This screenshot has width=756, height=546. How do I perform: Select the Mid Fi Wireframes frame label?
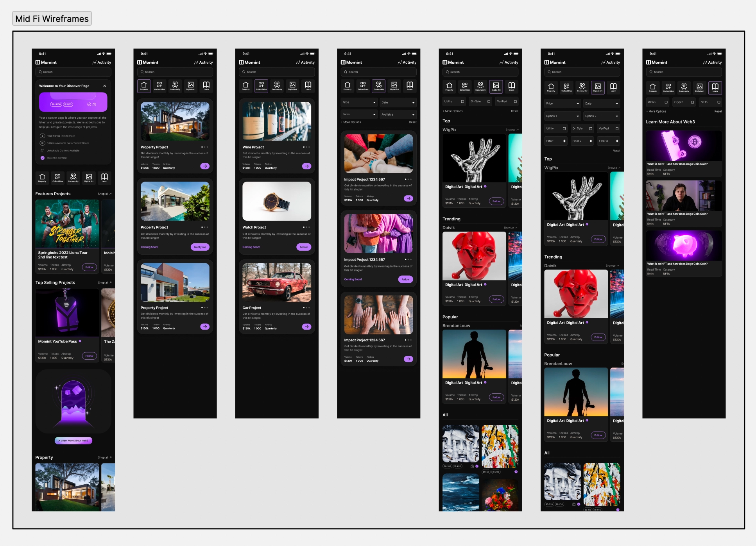[x=52, y=19]
